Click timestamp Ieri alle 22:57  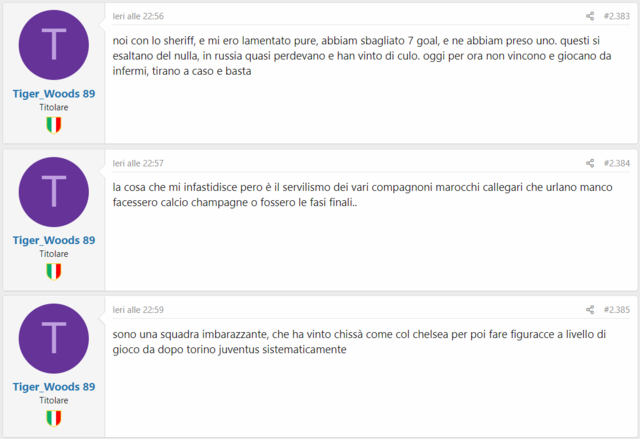coord(138,163)
